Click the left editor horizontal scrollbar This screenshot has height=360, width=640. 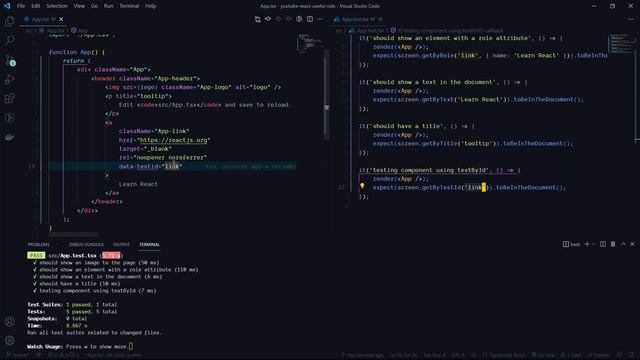pos(73,234)
